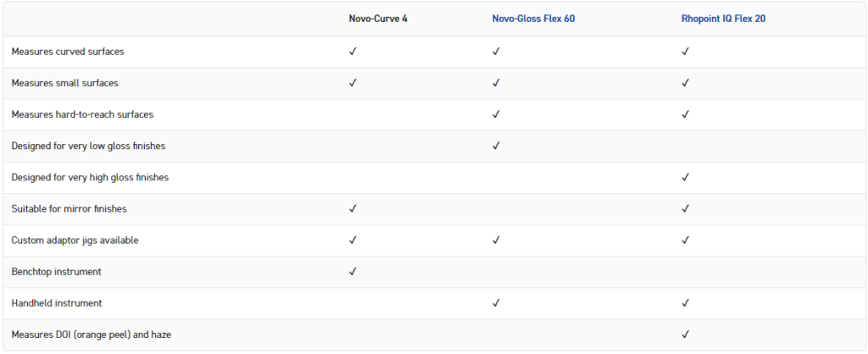Viewport: 868px width, 354px height.
Task: Click the "Benchtop instrument" row label
Action: tap(56, 272)
